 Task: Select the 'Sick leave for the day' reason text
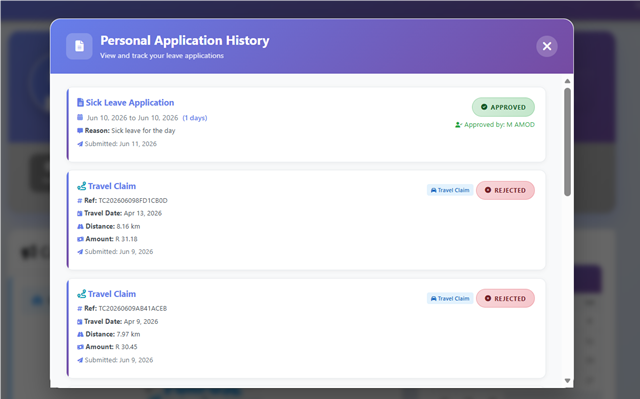pyautogui.click(x=143, y=131)
